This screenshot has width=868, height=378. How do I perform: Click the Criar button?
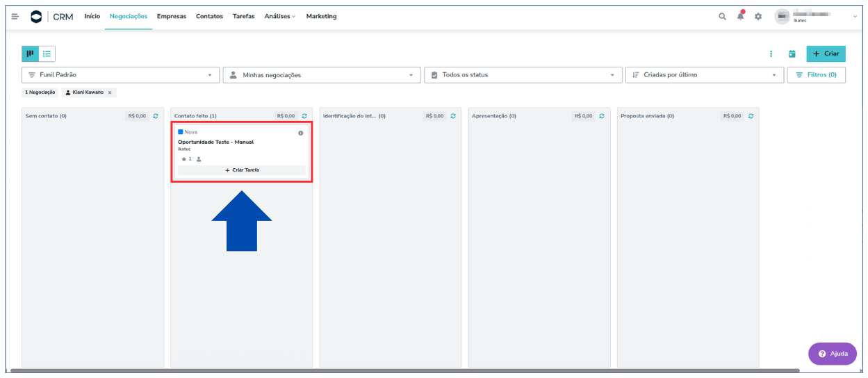[826, 54]
